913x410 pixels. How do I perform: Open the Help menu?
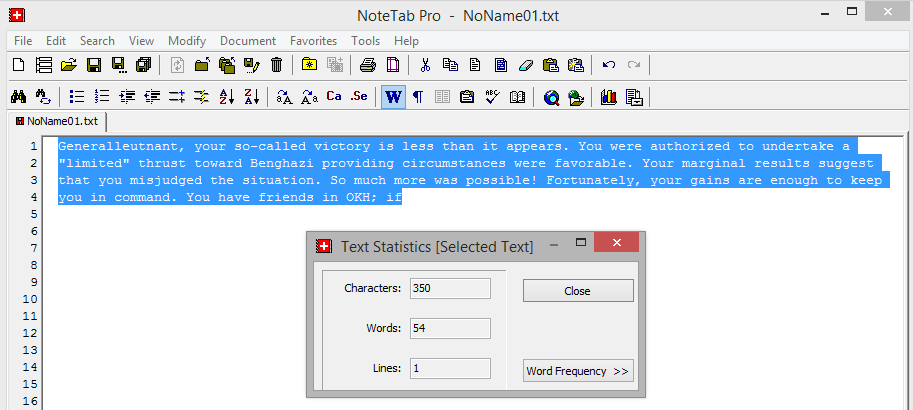[x=406, y=41]
